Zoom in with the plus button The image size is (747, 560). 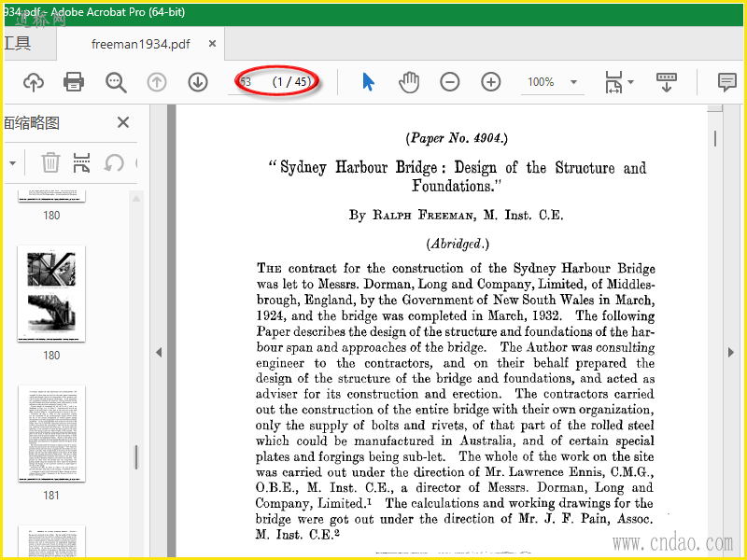(x=491, y=82)
